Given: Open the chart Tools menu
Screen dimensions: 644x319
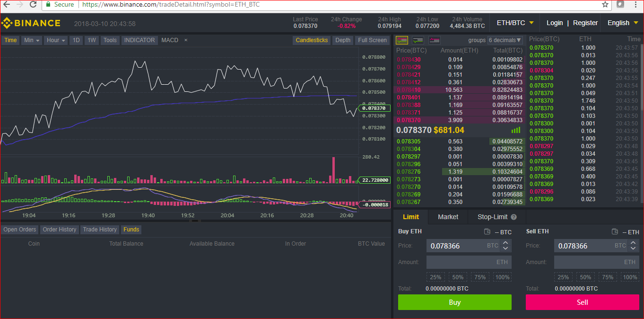Looking at the screenshot, I should [110, 40].
